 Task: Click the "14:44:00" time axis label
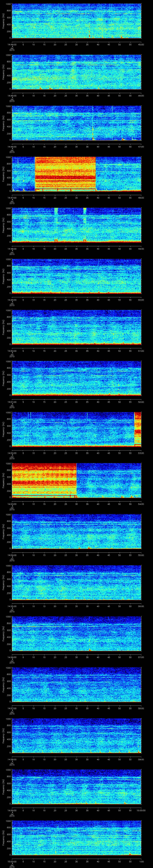pyautogui.click(x=12, y=44)
